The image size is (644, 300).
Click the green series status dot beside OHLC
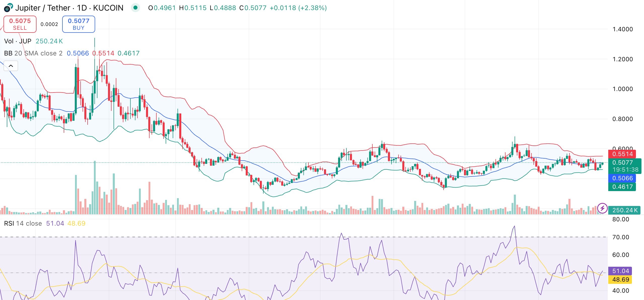(136, 8)
